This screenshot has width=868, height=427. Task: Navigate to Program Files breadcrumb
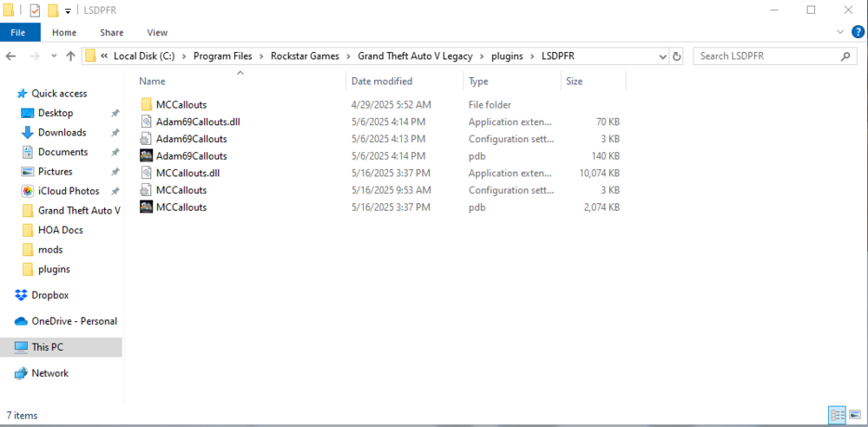coord(222,56)
